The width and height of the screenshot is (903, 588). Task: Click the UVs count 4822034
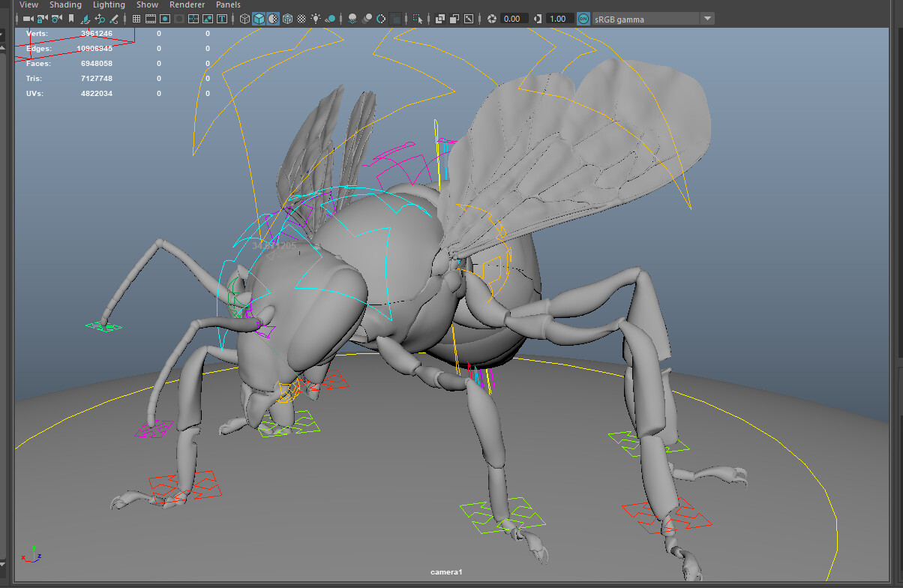(x=97, y=94)
